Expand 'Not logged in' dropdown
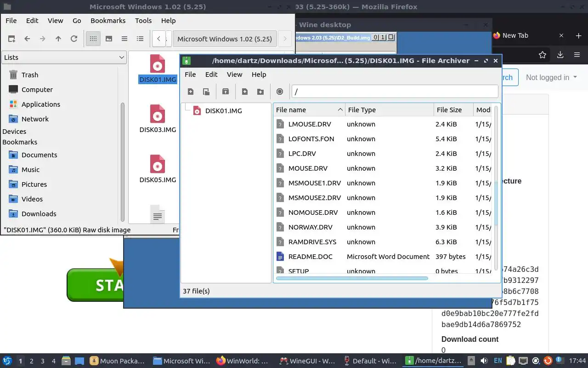Viewport: 588px width, 368px height. click(x=551, y=77)
